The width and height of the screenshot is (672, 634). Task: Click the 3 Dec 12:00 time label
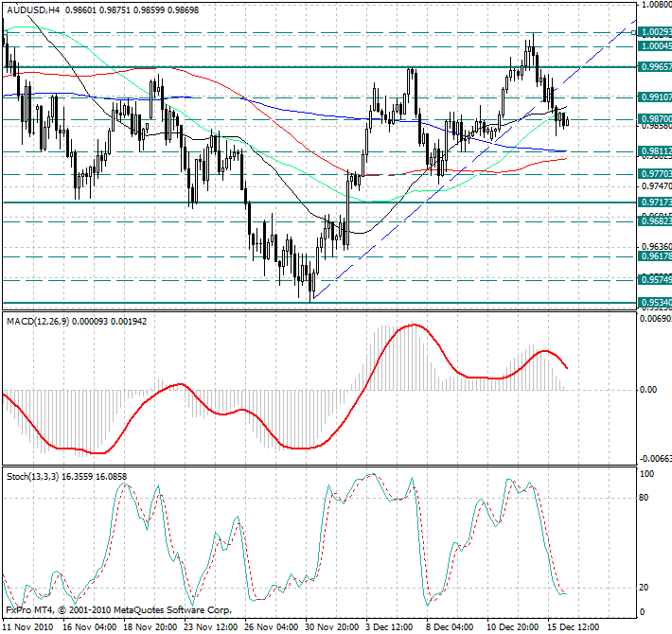tap(389, 627)
